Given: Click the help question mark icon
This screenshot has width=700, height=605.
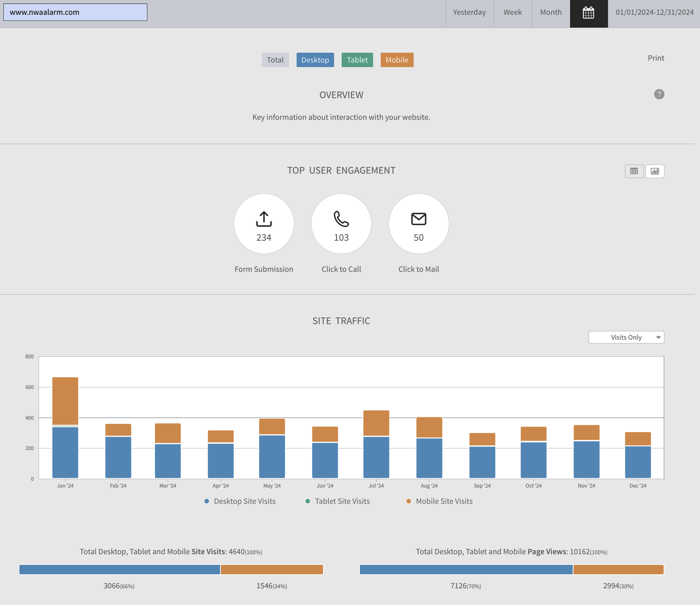Looking at the screenshot, I should [659, 94].
